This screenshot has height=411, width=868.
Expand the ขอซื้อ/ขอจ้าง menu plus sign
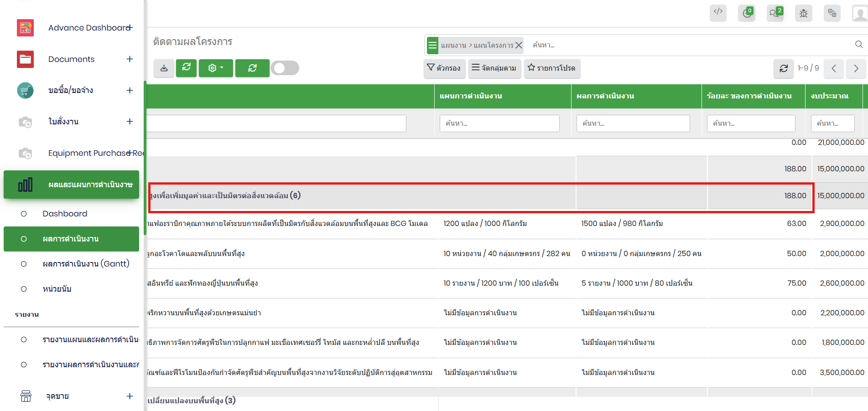(130, 90)
